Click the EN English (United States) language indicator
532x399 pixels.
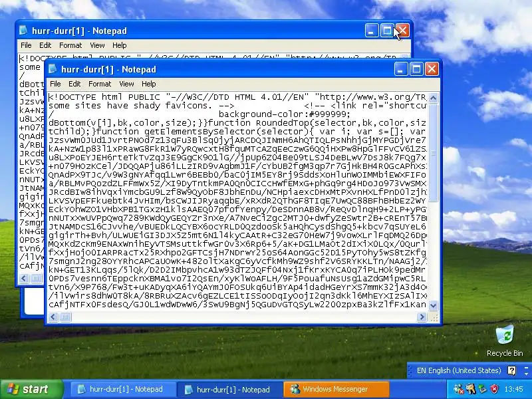tap(459, 370)
